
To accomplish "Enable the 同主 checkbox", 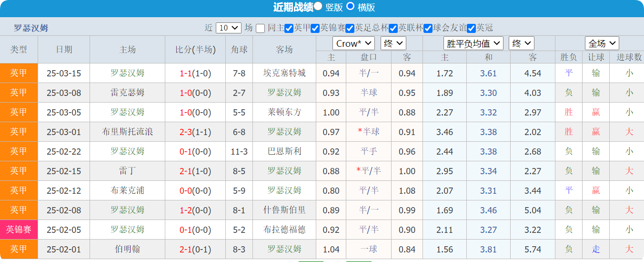I will 260,28.
